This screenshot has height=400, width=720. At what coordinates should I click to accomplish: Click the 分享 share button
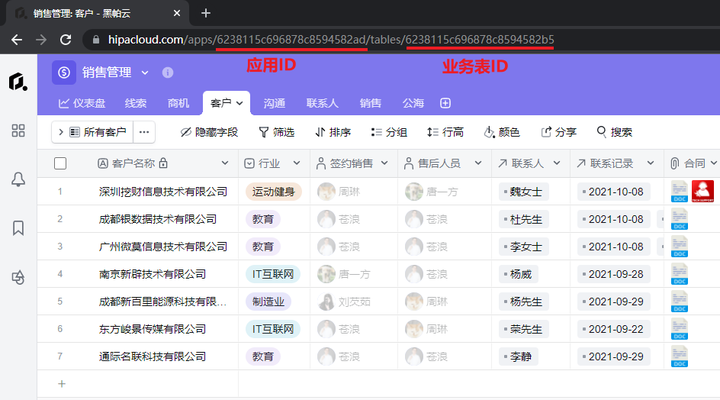[x=558, y=132]
